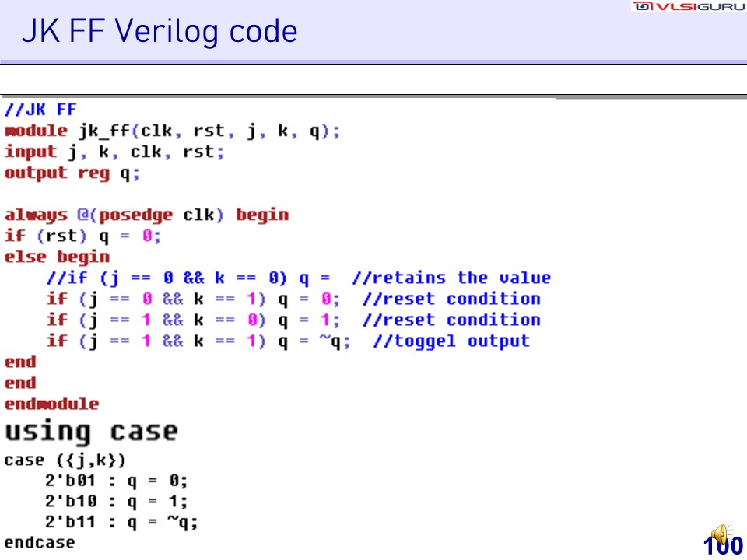This screenshot has height=560, width=747.
Task: Click the 'input j, k, clk, rst' line
Action: tap(114, 152)
